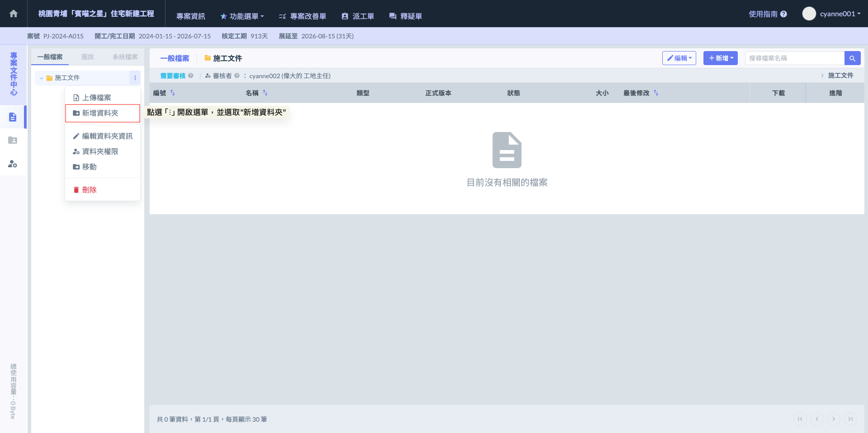
Task: Open the user settings icon in sidebar
Action: coord(13,164)
